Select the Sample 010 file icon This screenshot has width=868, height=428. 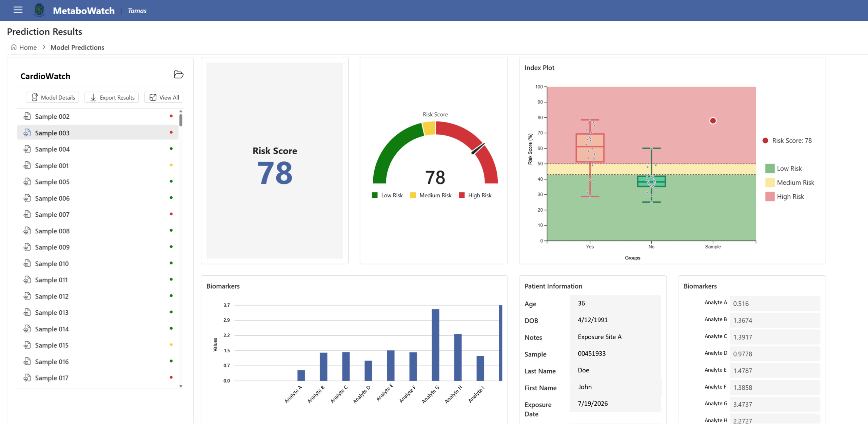point(27,263)
